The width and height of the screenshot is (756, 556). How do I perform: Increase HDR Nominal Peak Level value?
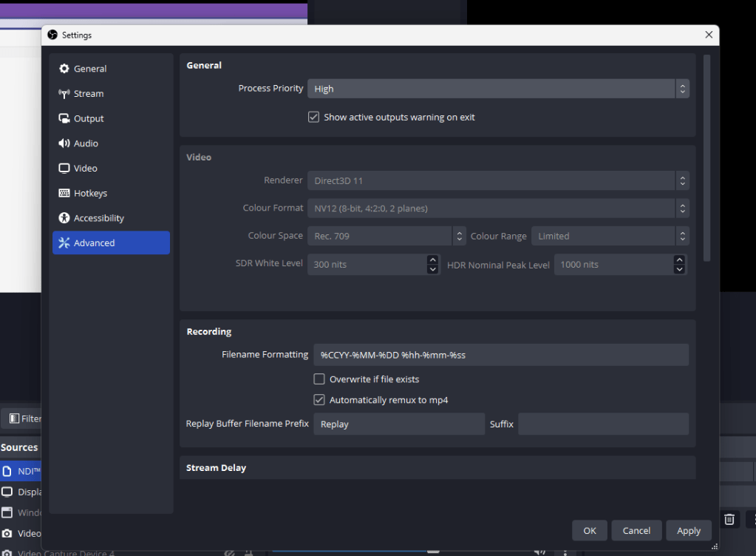(x=679, y=260)
